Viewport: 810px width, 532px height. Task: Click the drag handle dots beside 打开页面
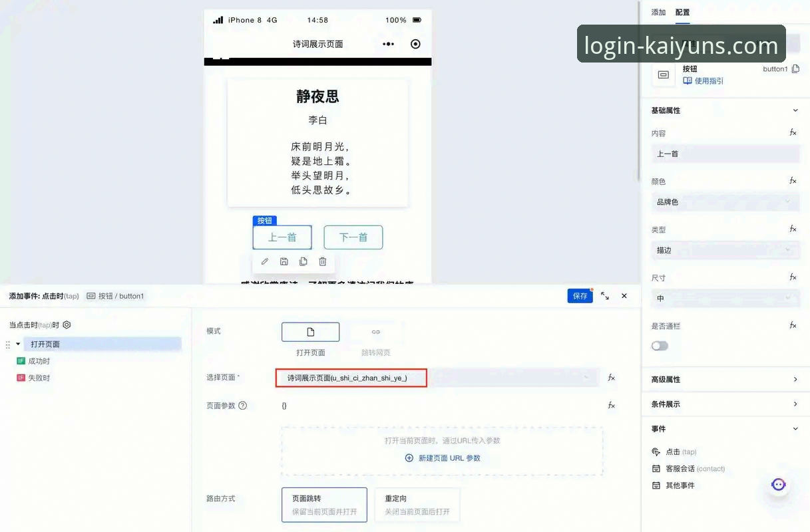(8, 344)
